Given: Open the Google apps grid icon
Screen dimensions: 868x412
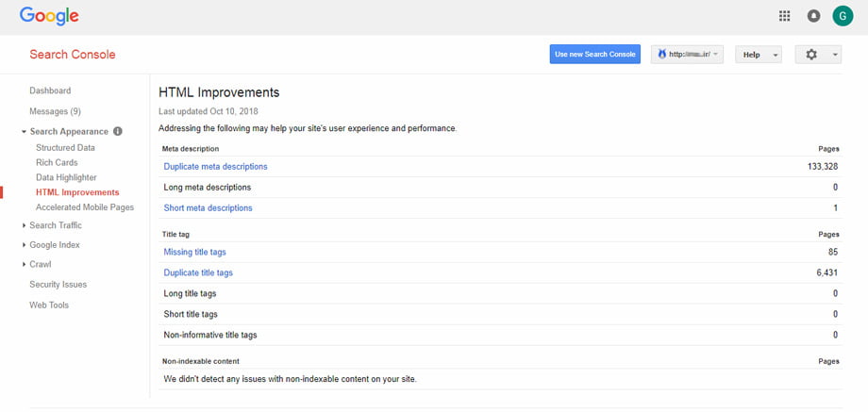Looking at the screenshot, I should 784,16.
